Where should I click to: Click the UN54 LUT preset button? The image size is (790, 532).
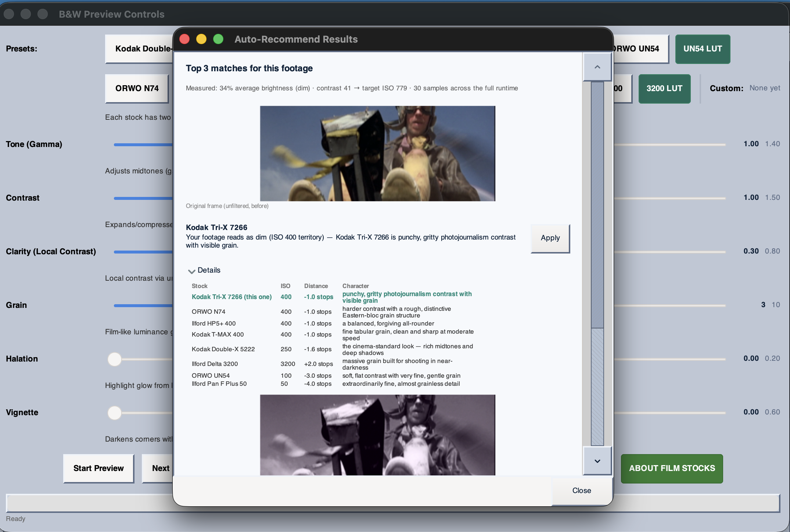click(703, 49)
